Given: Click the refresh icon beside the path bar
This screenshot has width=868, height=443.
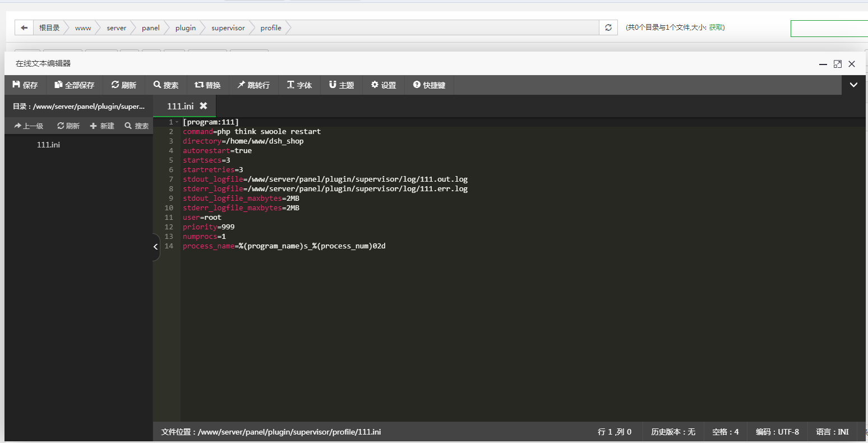Looking at the screenshot, I should pyautogui.click(x=608, y=27).
